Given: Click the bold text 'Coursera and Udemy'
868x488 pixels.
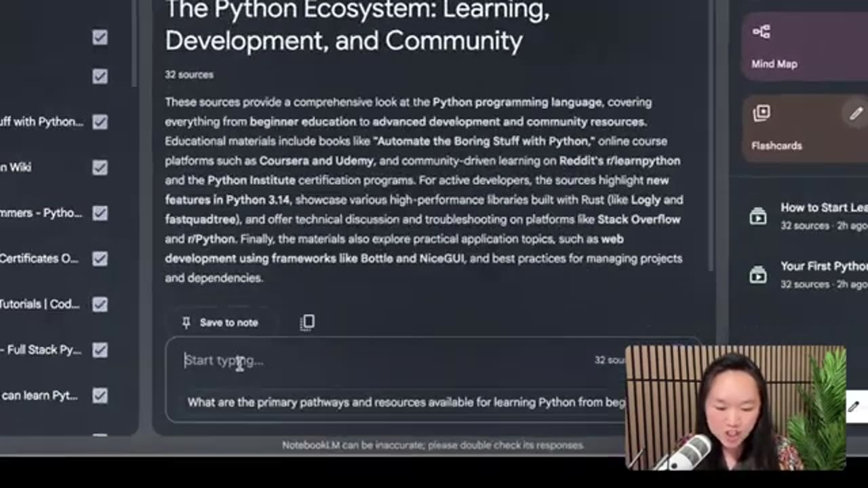Looking at the screenshot, I should pos(316,161).
